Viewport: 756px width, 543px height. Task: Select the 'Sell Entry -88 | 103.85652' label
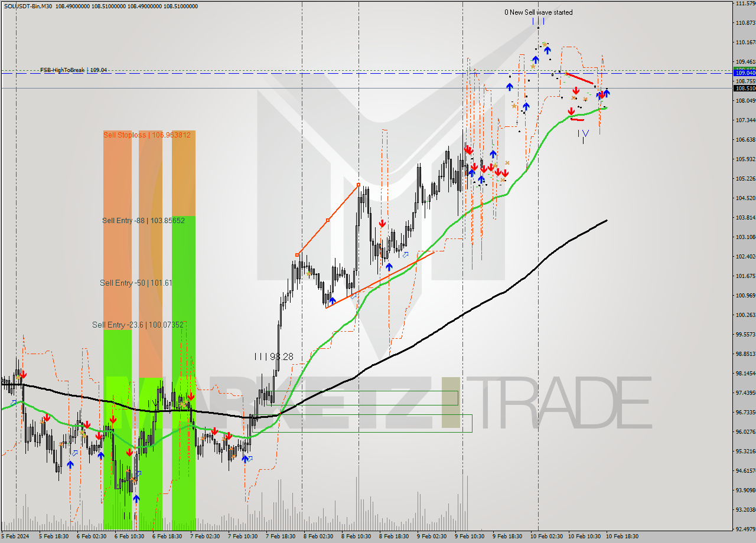pos(144,220)
